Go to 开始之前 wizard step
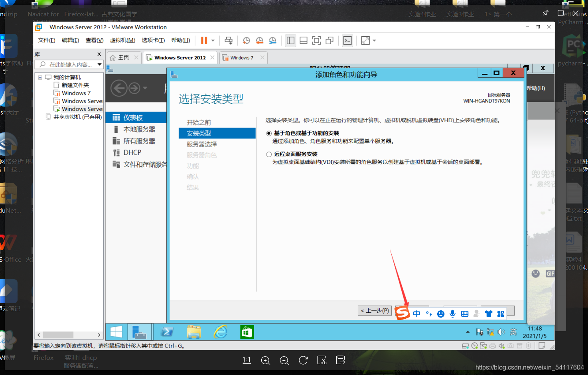588x375 pixels. 199,122
